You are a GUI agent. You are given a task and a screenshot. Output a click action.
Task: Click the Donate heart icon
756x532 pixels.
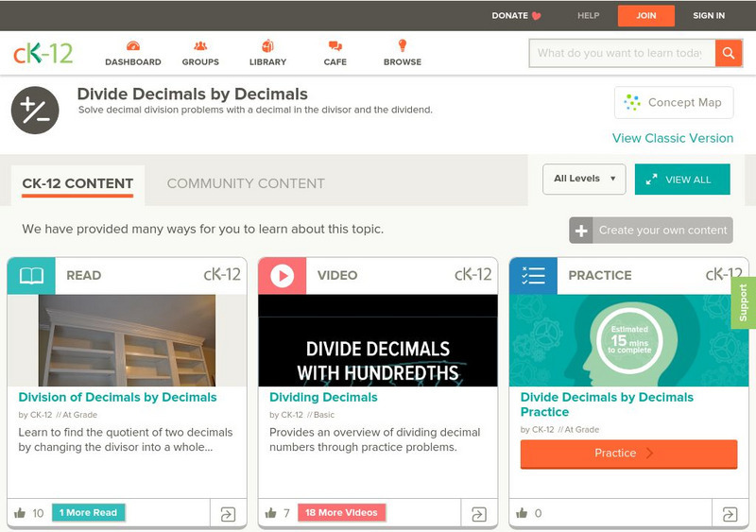coord(536,16)
